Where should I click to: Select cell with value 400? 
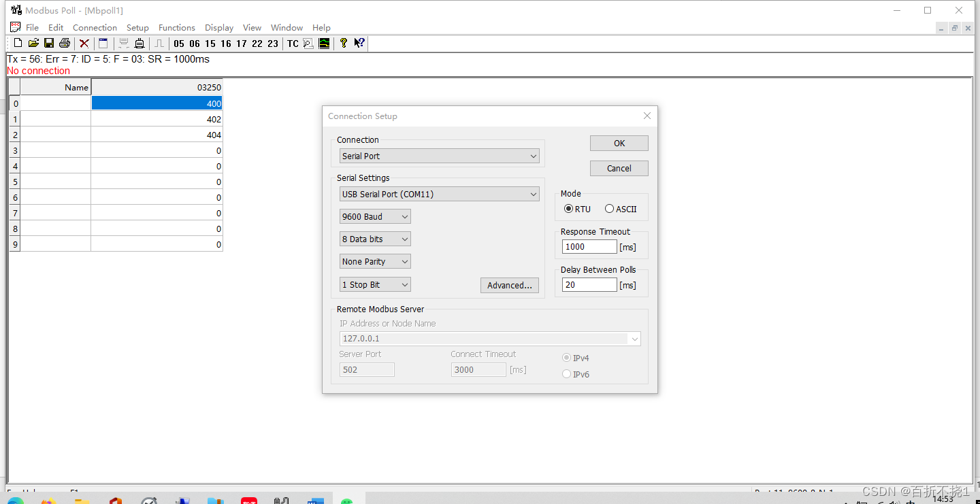157,103
